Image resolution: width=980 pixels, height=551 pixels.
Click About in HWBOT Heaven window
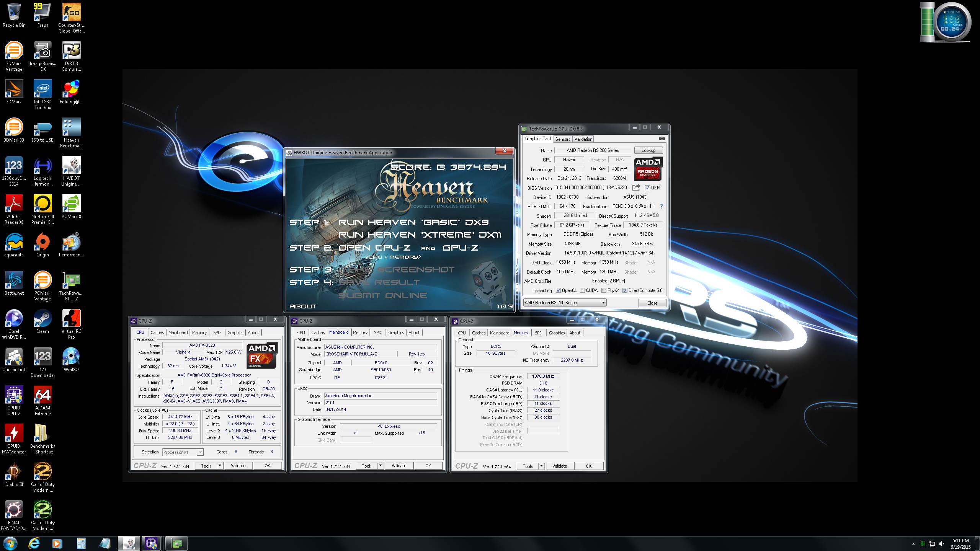(303, 306)
